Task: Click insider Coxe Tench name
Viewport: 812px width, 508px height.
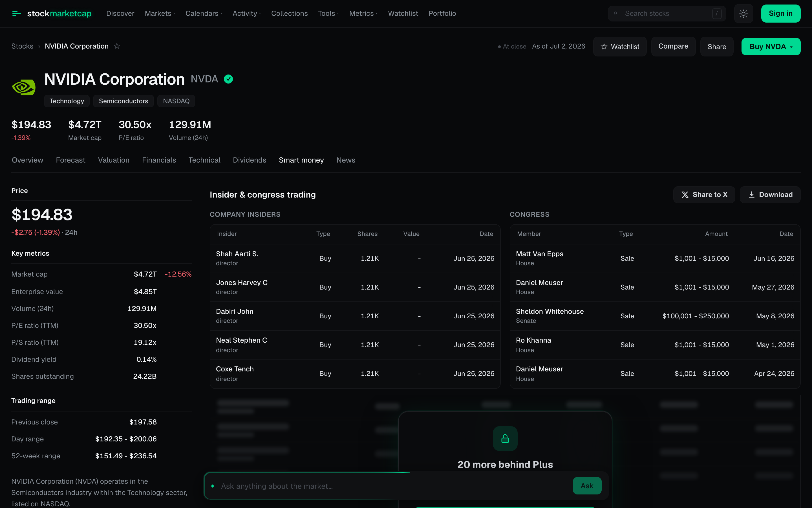Action: point(235,369)
